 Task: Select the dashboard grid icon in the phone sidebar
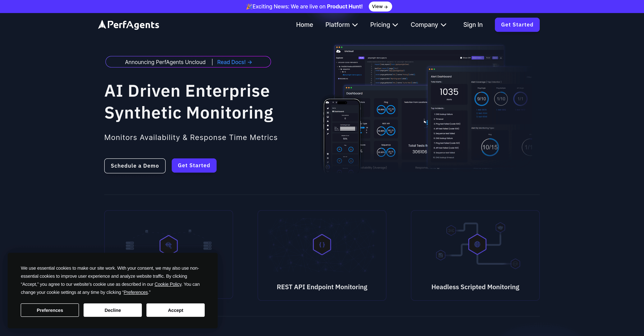pyautogui.click(x=328, y=113)
